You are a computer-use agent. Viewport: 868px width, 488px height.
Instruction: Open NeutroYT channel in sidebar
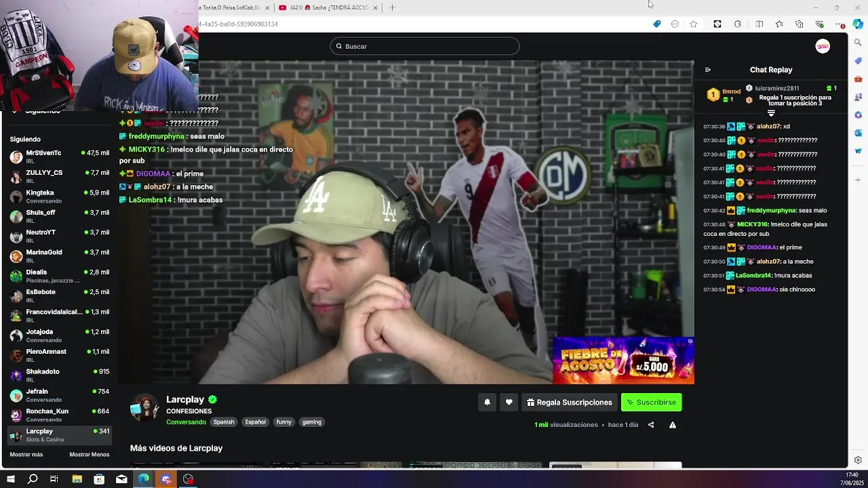click(x=60, y=236)
